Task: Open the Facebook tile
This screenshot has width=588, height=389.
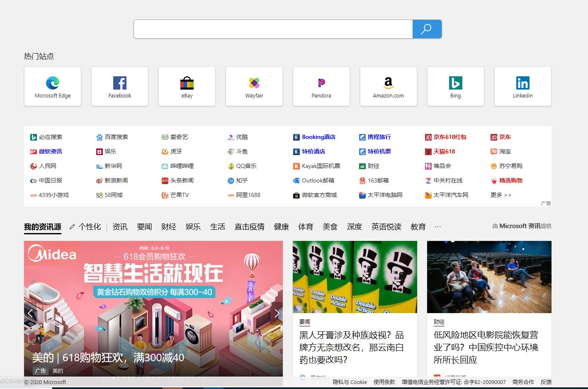Action: coord(120,86)
